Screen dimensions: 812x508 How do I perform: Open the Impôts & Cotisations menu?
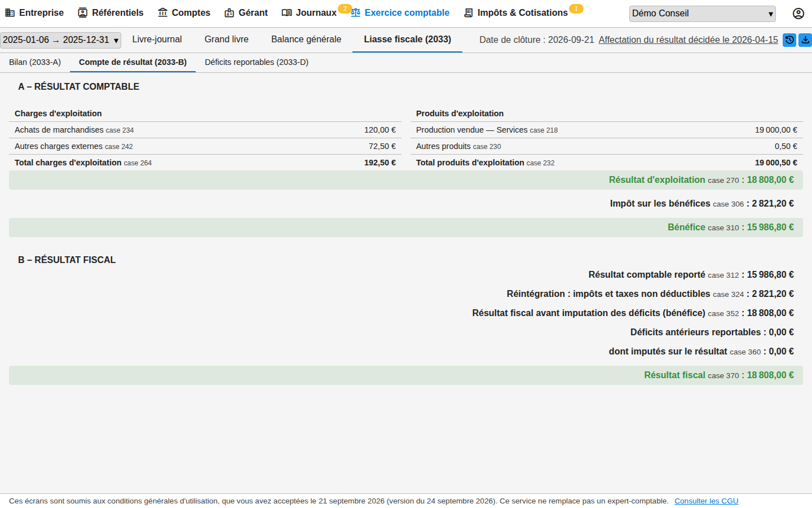[515, 12]
